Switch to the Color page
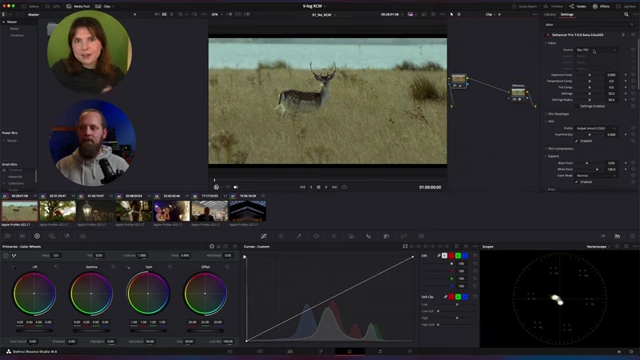The width and height of the screenshot is (640, 360). 350,351
